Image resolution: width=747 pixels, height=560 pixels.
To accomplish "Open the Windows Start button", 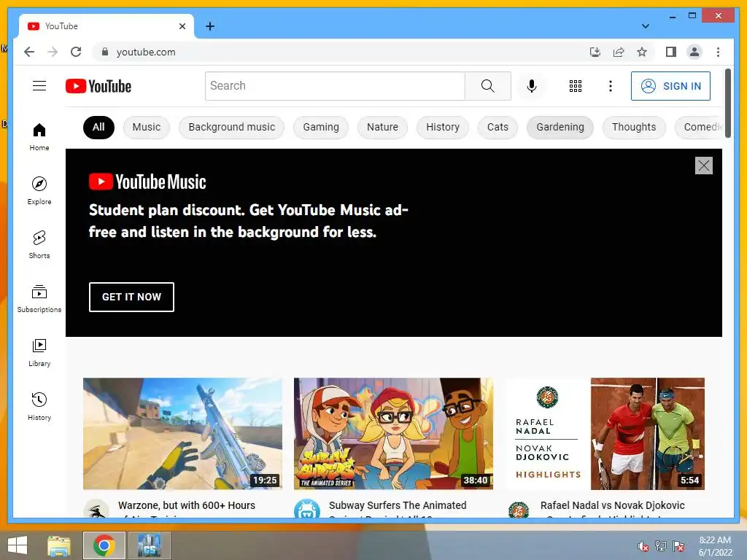I will (x=18, y=545).
